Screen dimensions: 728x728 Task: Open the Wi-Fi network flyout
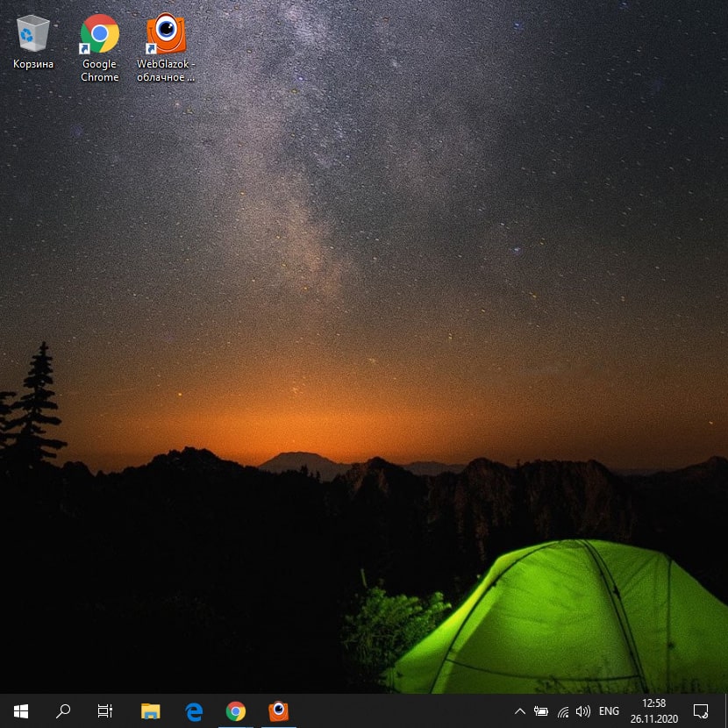click(562, 710)
